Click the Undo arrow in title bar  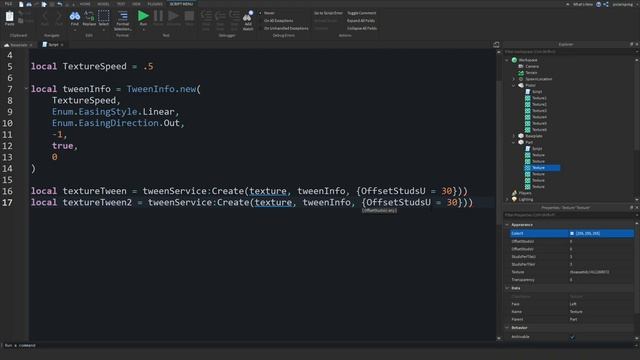60,4
